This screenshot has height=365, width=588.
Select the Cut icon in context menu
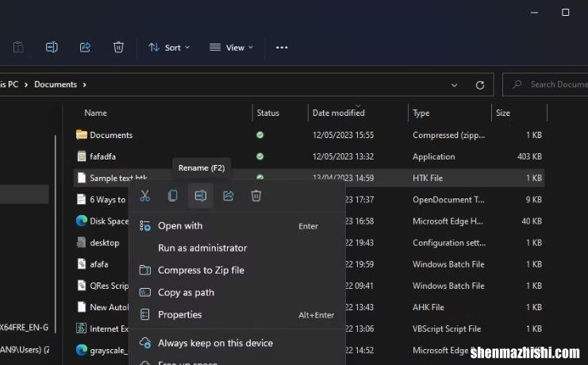click(x=144, y=196)
